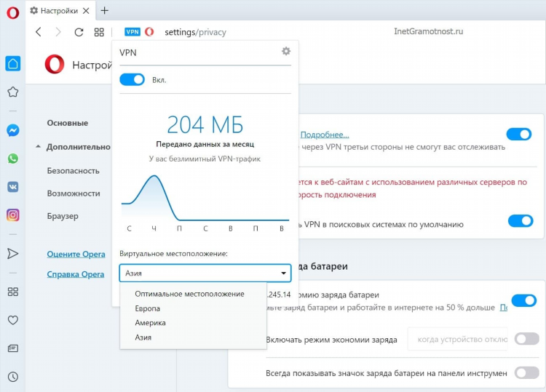The height and width of the screenshot is (392, 546).
Task: Open My Flow send icon in sidebar
Action: [x=13, y=254]
